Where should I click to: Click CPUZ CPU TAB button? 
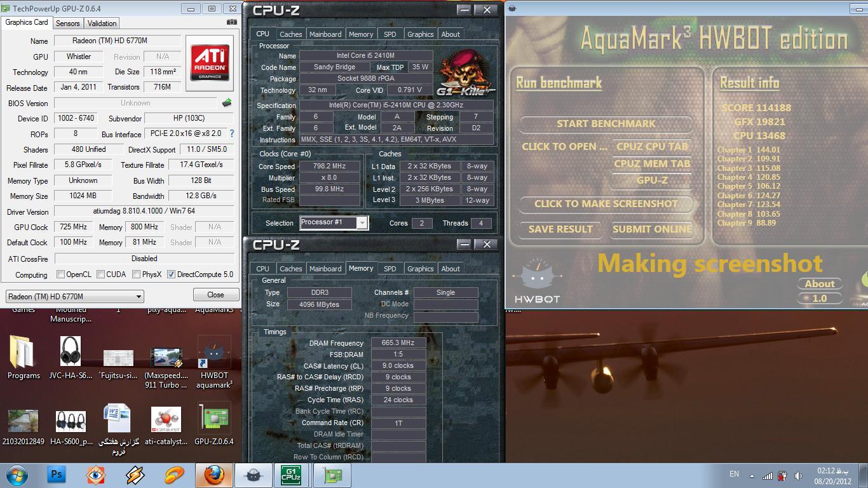coord(652,147)
